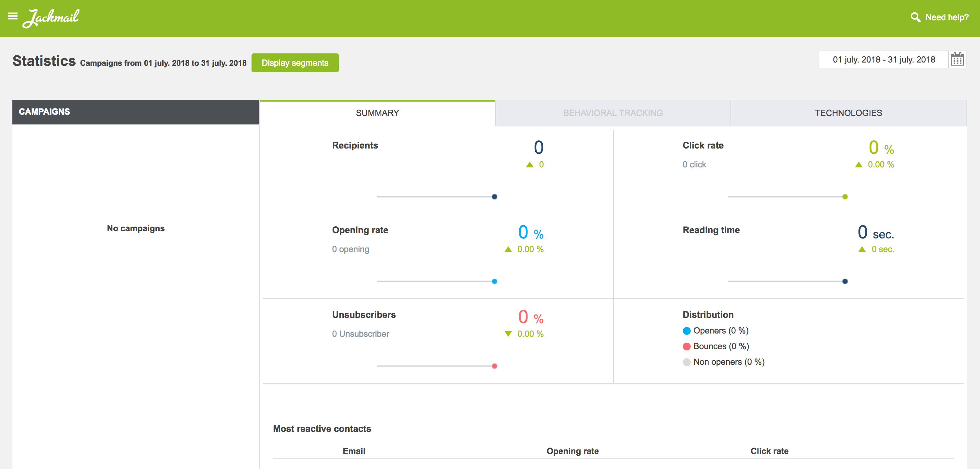Open the Need help? link
The height and width of the screenshot is (469, 980).
coord(947,17)
